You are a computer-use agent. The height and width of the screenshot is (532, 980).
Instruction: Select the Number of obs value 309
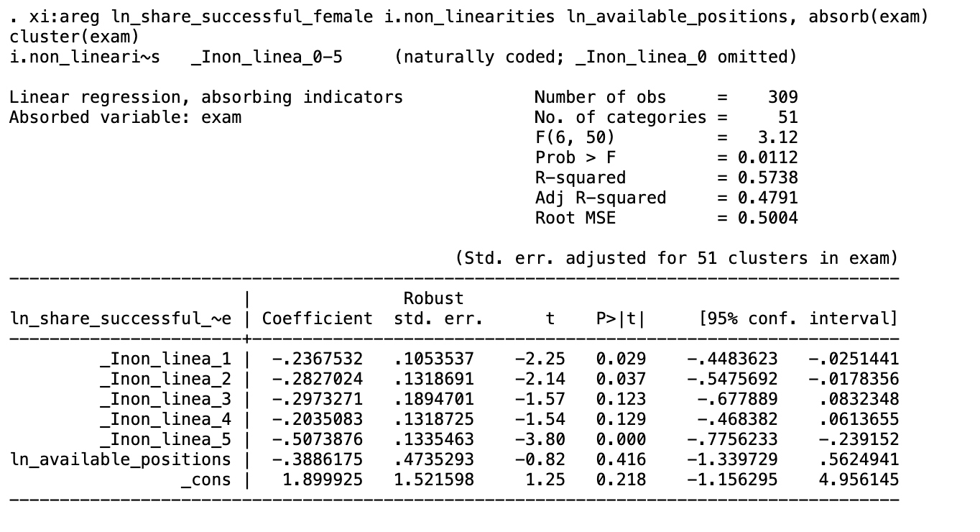(782, 97)
